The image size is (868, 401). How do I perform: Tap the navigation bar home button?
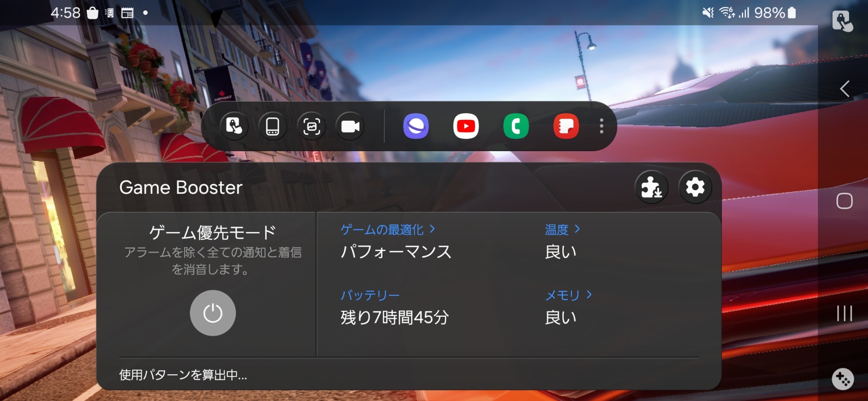[x=844, y=201]
